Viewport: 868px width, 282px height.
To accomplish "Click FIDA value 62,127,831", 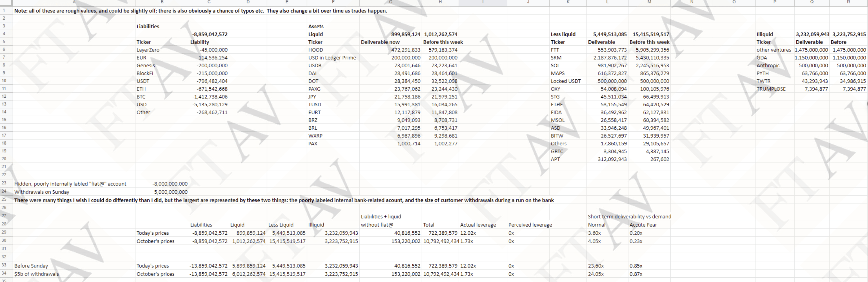I will point(656,112).
